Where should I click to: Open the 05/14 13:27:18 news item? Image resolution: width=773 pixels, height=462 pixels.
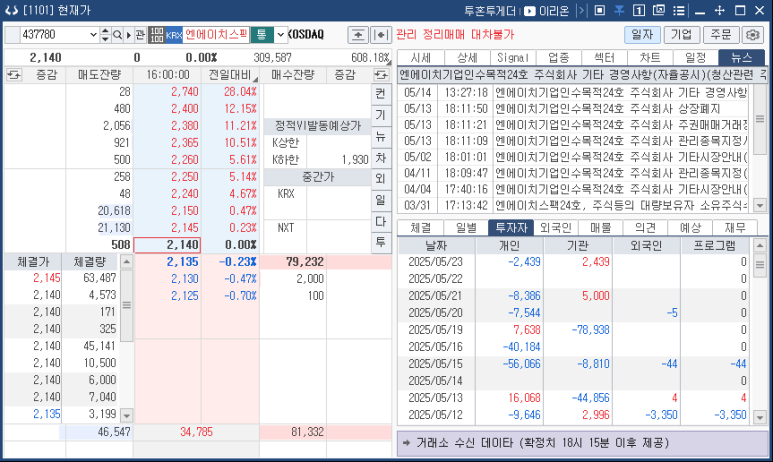tap(575, 92)
